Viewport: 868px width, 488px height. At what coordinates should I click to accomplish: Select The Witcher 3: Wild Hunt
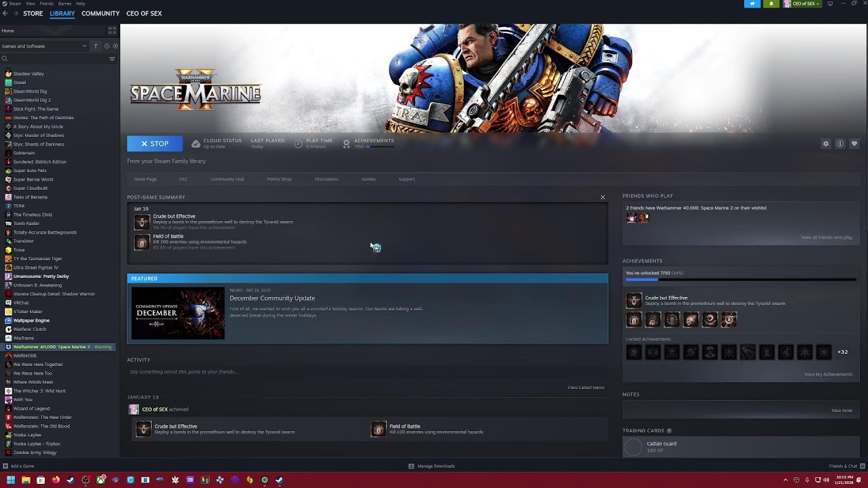[39, 390]
